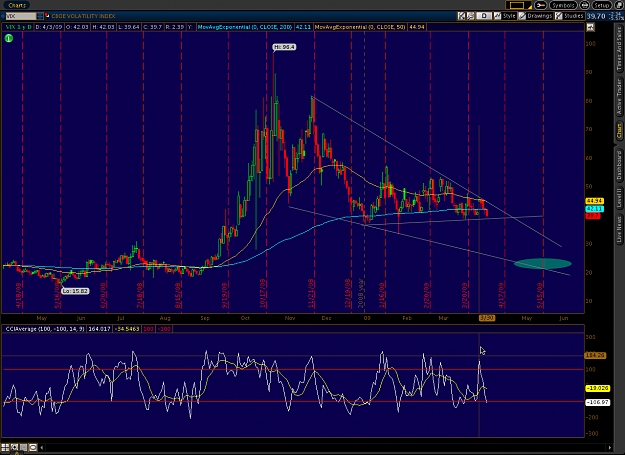Click the 39.70 last price display
This screenshot has width=625, height=455.
coord(596,16)
